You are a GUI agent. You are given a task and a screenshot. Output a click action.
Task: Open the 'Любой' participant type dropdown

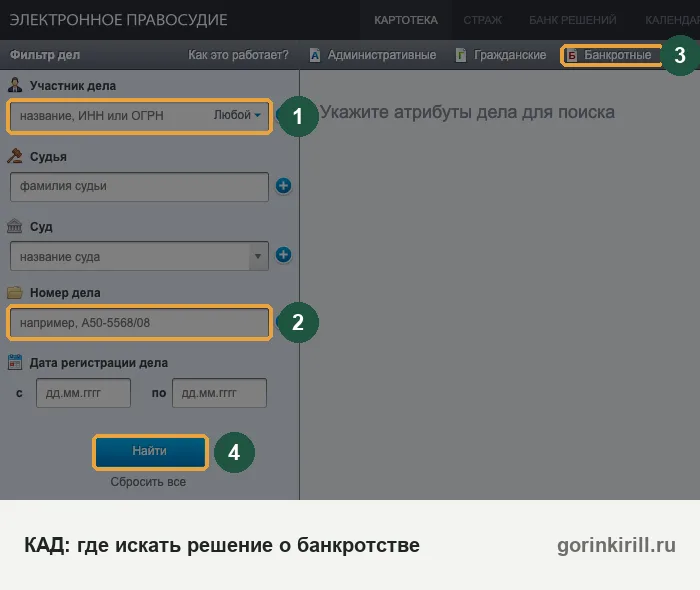click(x=237, y=115)
